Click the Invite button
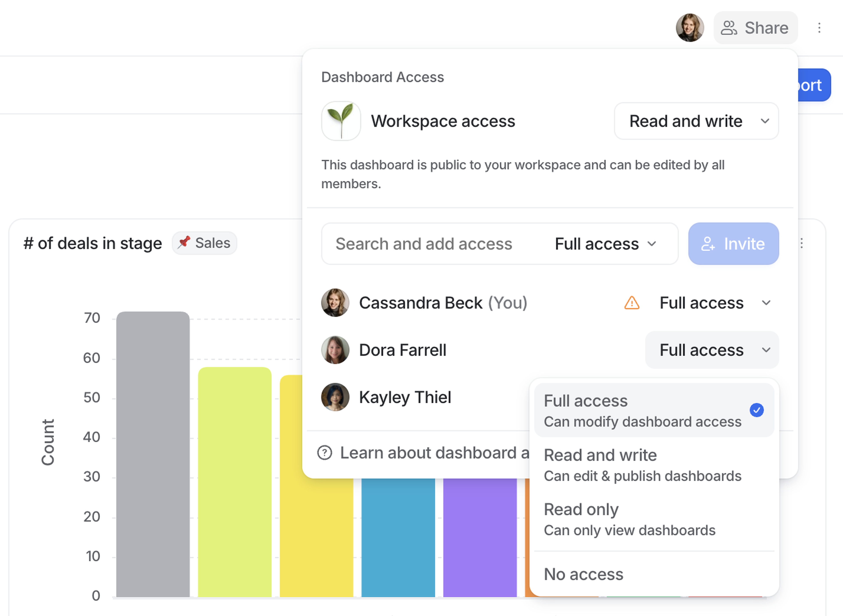 [733, 244]
